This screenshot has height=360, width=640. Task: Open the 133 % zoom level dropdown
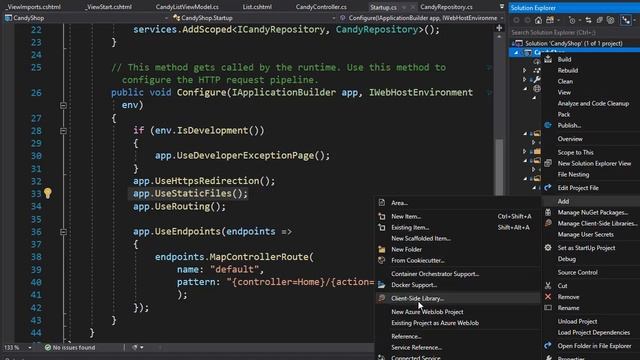(29, 348)
